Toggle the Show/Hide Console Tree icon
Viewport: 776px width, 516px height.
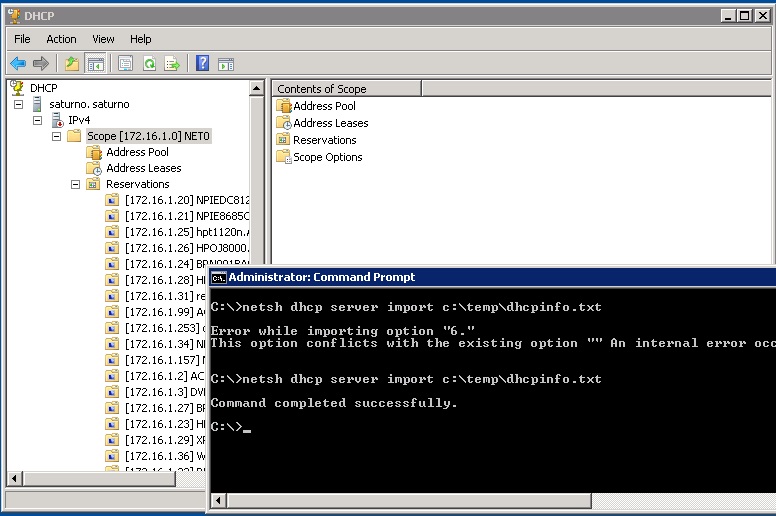(x=95, y=64)
